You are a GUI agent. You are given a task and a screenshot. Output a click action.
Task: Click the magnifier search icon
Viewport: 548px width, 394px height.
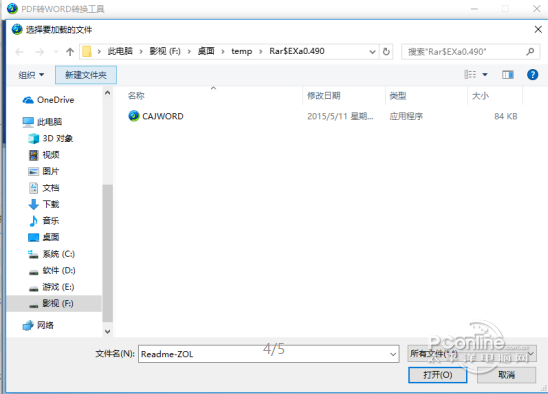tap(530, 51)
